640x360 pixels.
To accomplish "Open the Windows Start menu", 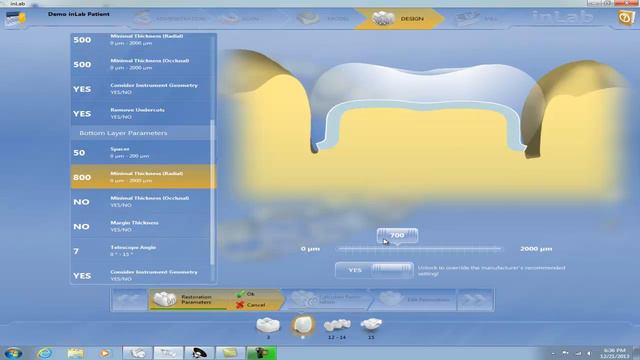I will pos(13,353).
